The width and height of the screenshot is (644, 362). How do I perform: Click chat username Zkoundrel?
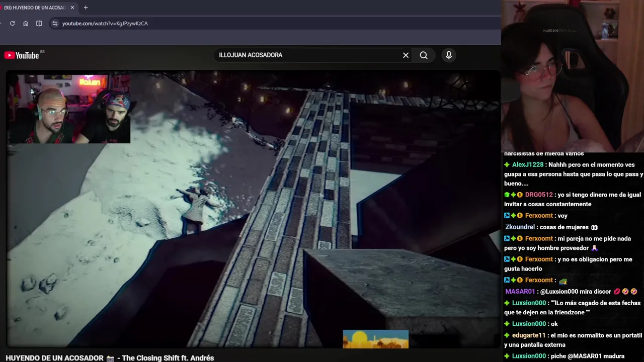click(x=520, y=227)
